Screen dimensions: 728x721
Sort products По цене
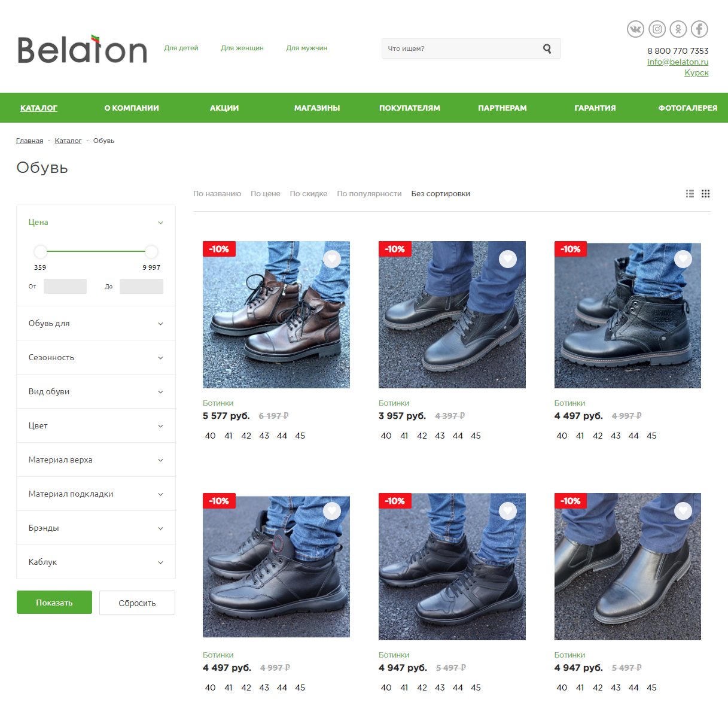click(x=266, y=193)
